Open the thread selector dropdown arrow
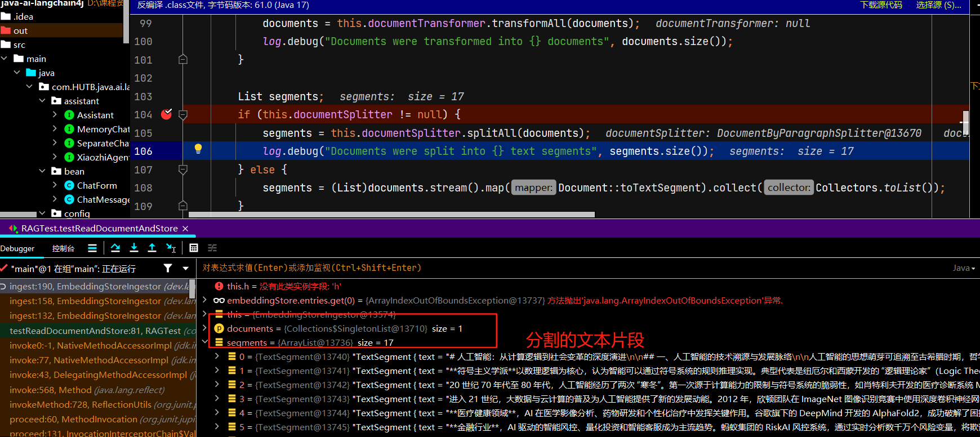 point(185,269)
